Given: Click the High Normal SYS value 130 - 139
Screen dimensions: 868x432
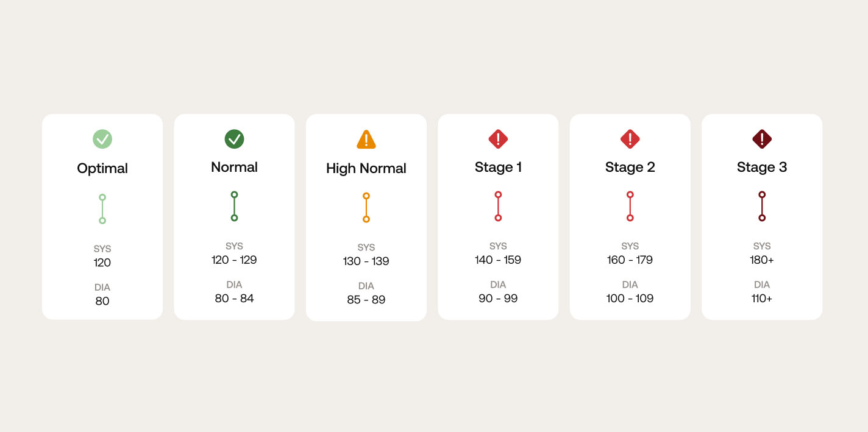Looking at the screenshot, I should pos(366,261).
